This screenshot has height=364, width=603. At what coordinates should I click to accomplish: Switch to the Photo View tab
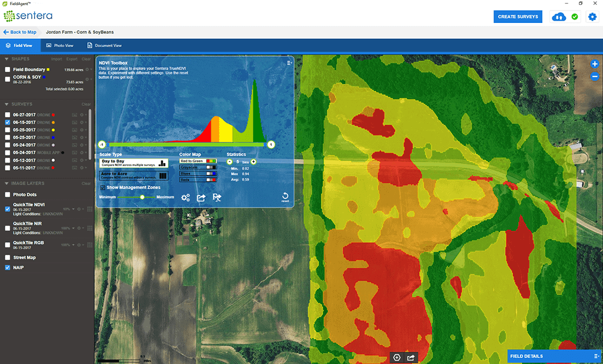coord(60,45)
